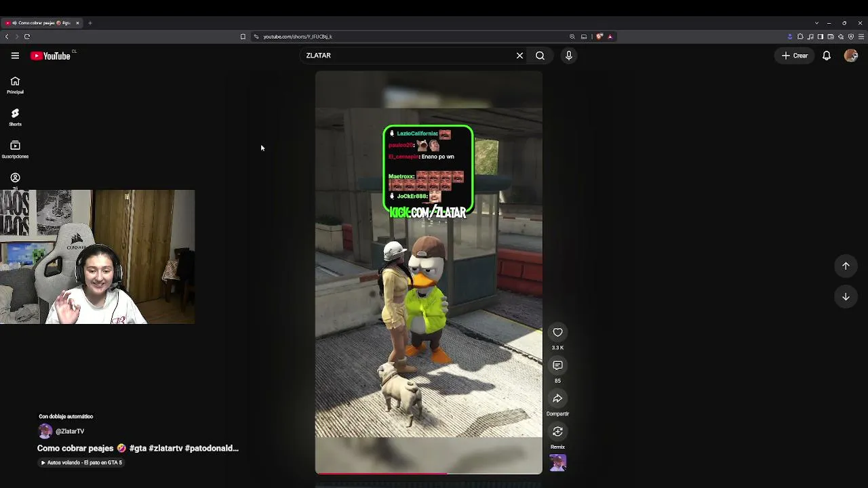
Task: Open the notifications bell
Action: pyautogui.click(x=827, y=56)
